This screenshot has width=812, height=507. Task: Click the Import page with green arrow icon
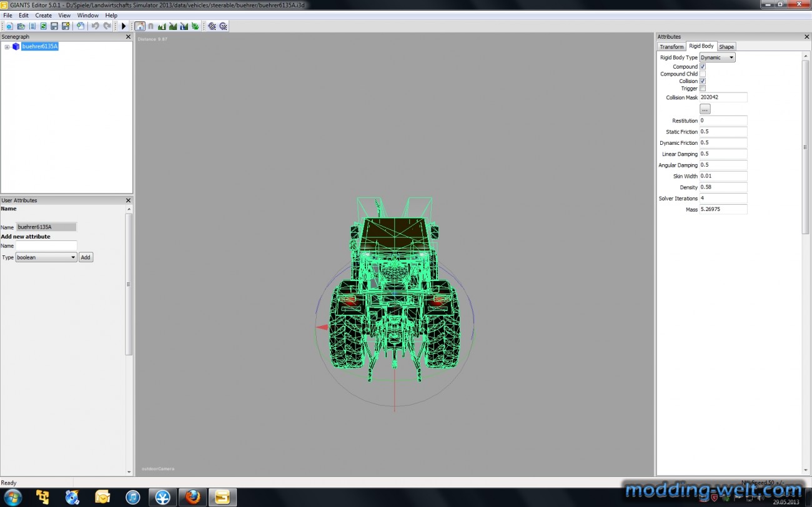81,26
